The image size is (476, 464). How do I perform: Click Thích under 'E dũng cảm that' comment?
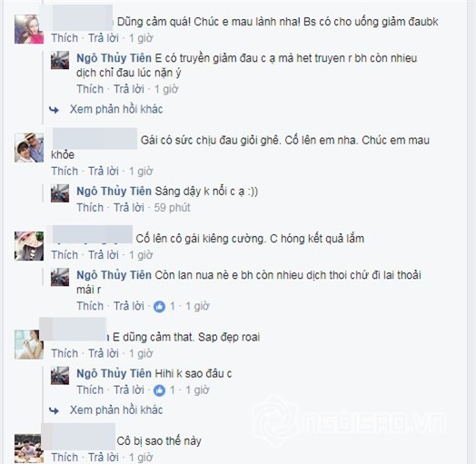tap(64, 353)
